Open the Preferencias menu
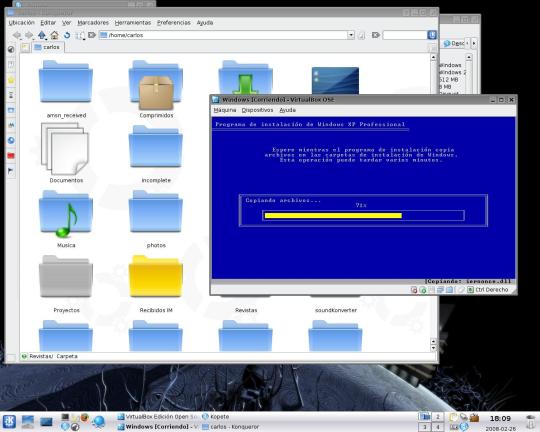The image size is (540, 432). 174,23
